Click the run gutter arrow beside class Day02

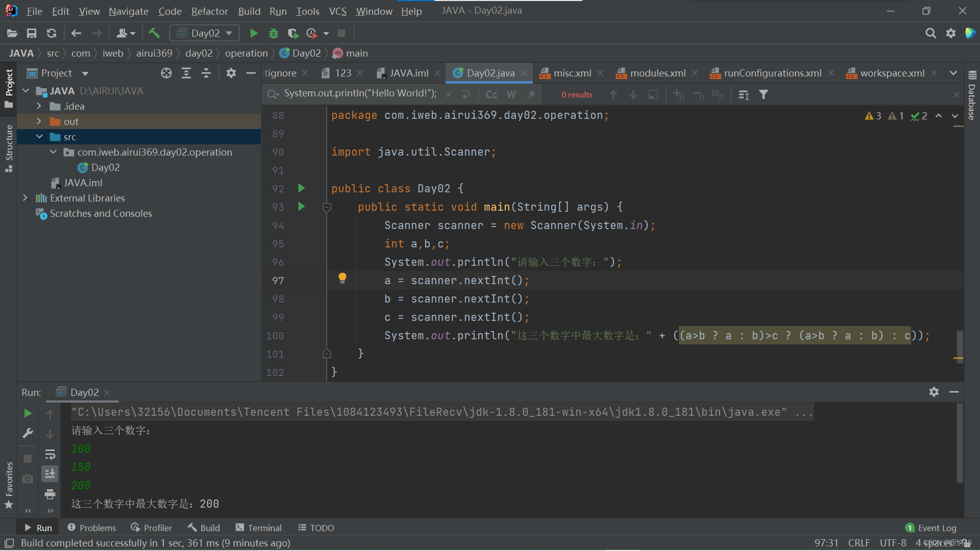(301, 188)
